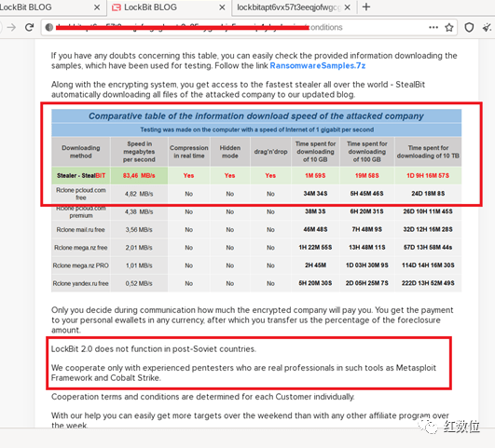Click the '4,82 MB/s' speed cell
The width and height of the screenshot is (495, 448).
pyautogui.click(x=139, y=194)
